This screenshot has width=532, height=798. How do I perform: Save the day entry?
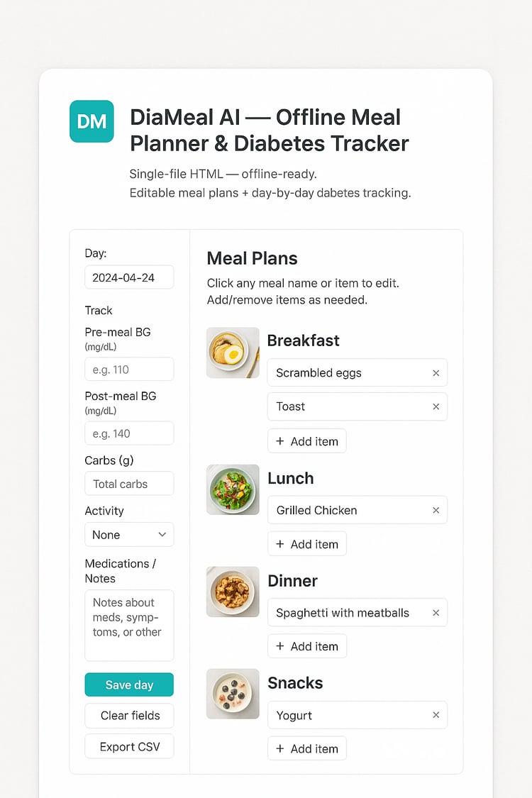point(128,685)
